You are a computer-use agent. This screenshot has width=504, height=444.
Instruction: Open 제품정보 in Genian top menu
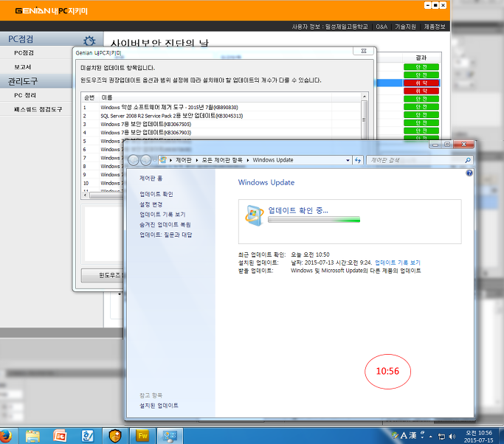point(435,27)
